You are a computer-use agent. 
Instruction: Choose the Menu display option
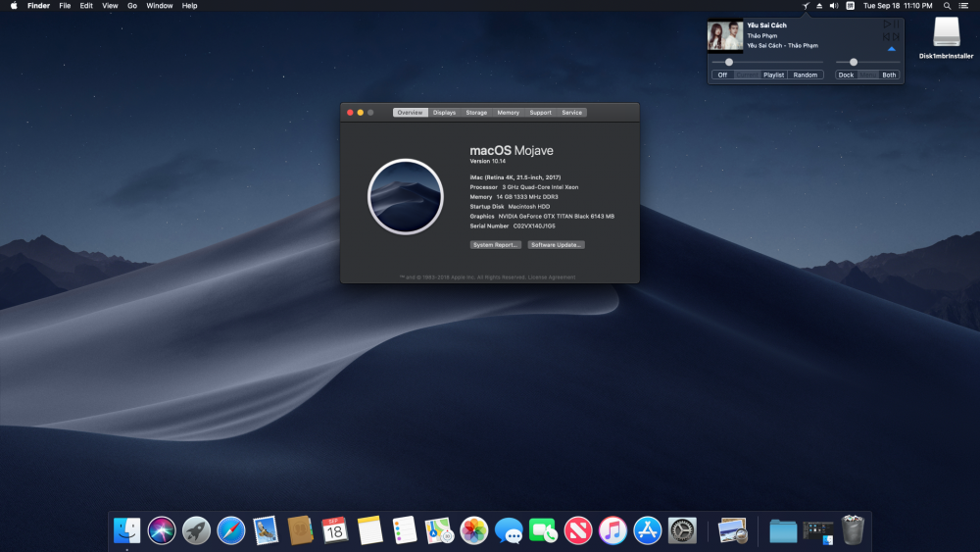867,75
